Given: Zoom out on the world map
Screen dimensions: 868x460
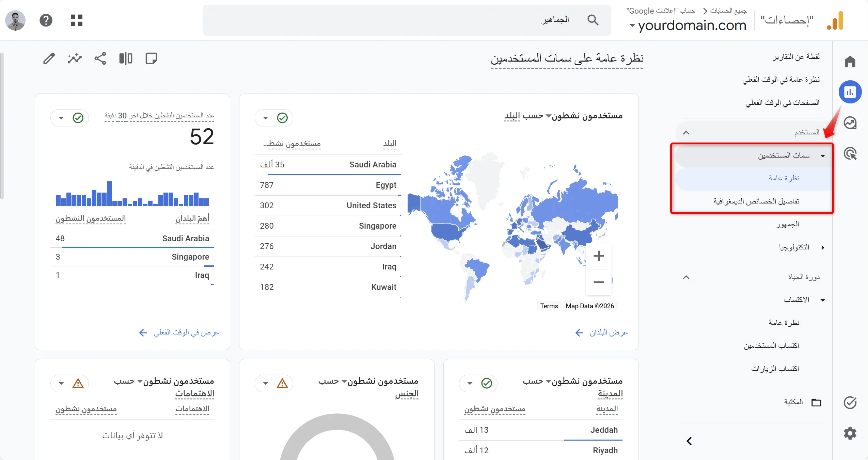Looking at the screenshot, I should [599, 282].
